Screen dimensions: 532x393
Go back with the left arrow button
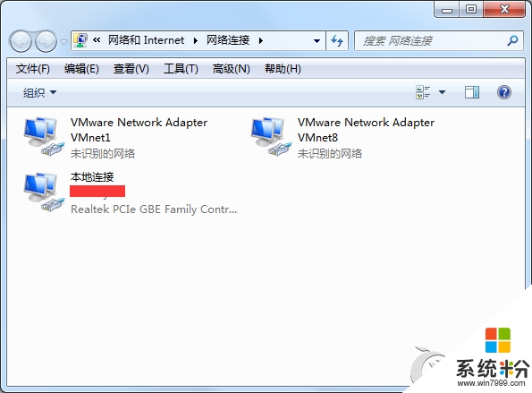click(21, 41)
